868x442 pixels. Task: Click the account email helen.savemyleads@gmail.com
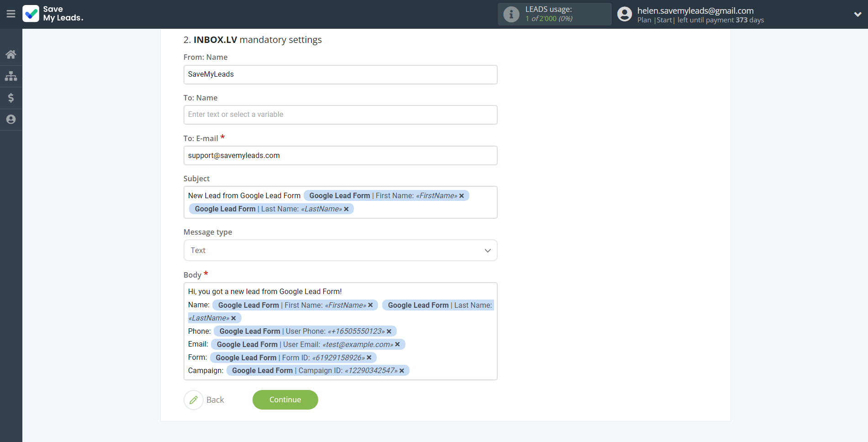695,11
